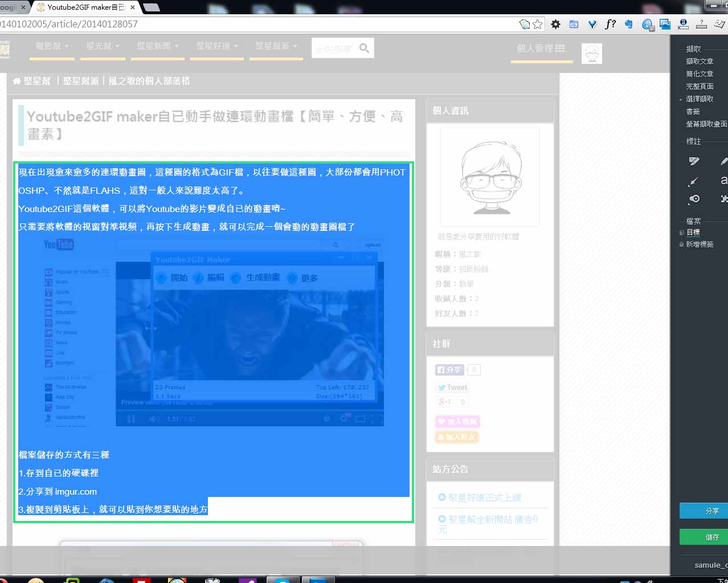Choose 完整頁面 clip mode
This screenshot has height=583, width=728.
(x=700, y=87)
